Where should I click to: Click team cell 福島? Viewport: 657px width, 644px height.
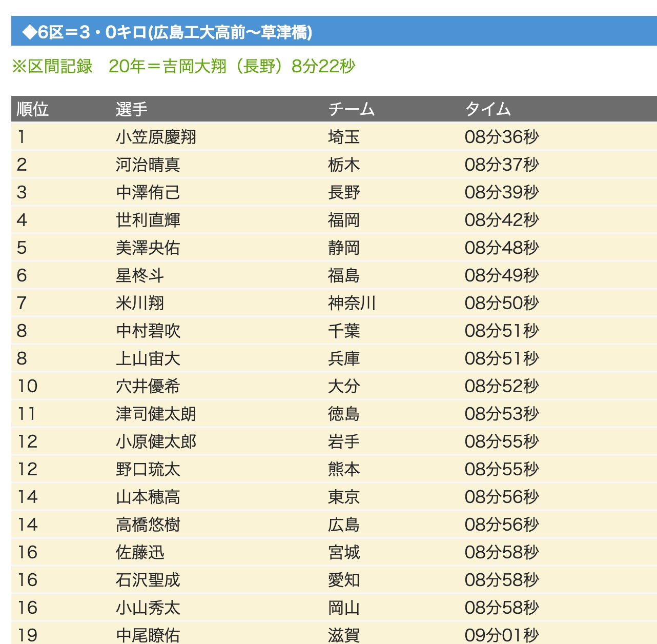[x=344, y=275]
